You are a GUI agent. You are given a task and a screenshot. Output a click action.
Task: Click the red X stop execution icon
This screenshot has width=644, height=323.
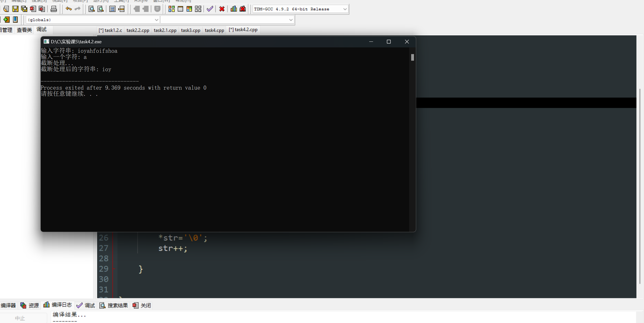pos(222,9)
